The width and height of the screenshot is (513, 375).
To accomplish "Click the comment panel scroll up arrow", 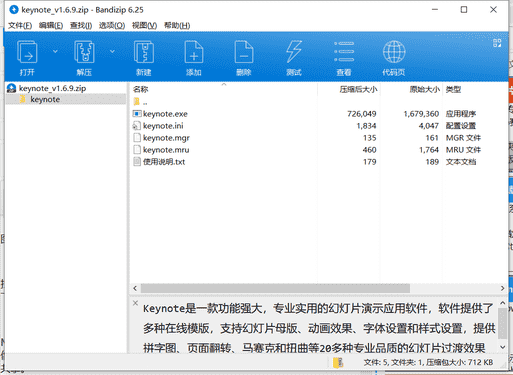I will click(502, 303).
